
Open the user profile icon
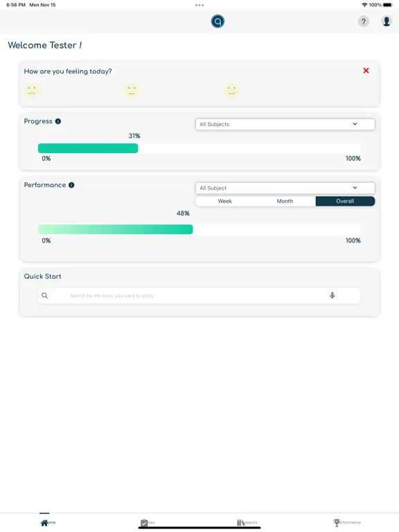coord(387,21)
